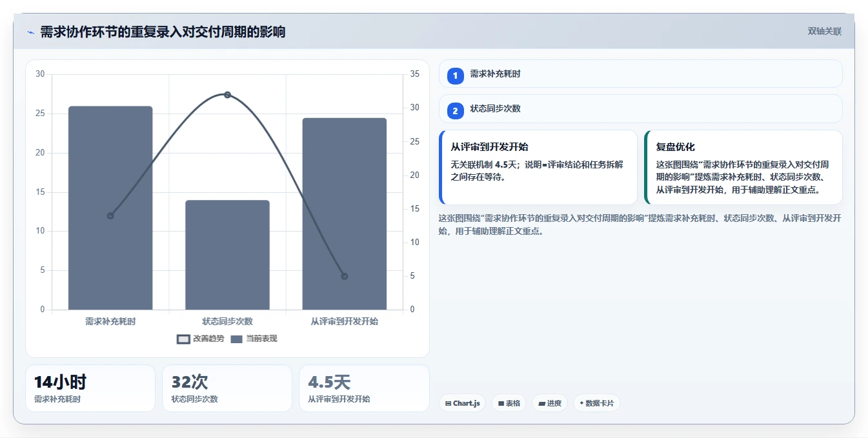The height and width of the screenshot is (438, 868).
Task: Click the line point on 需求补充耗时 bar
Action: [110, 215]
